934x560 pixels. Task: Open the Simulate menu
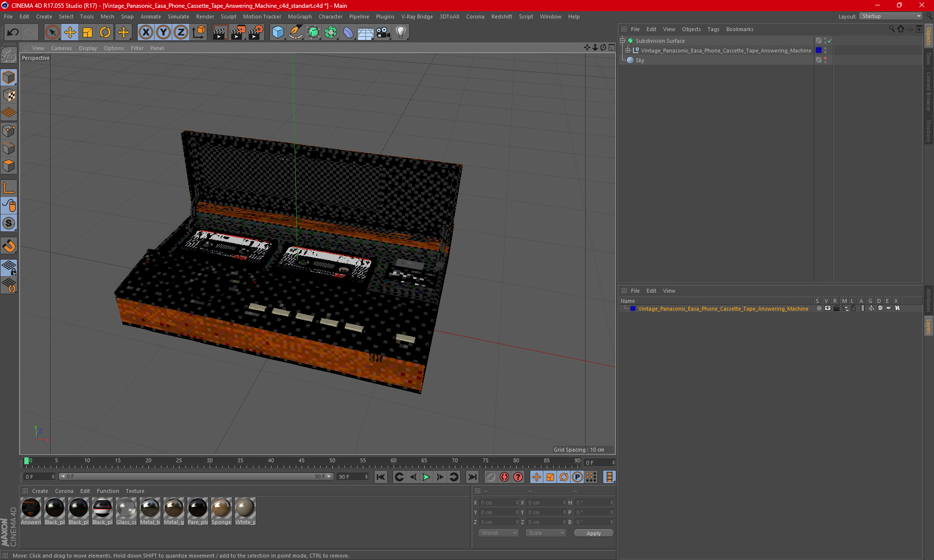pyautogui.click(x=179, y=17)
